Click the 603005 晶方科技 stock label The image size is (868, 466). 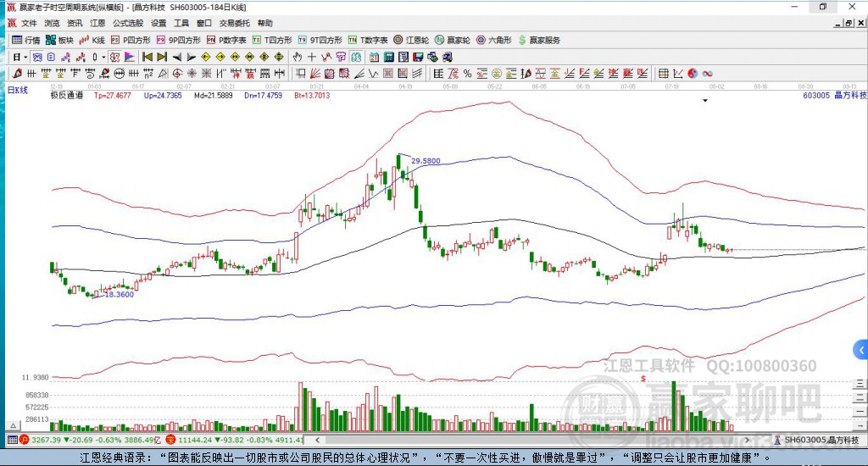click(x=835, y=95)
